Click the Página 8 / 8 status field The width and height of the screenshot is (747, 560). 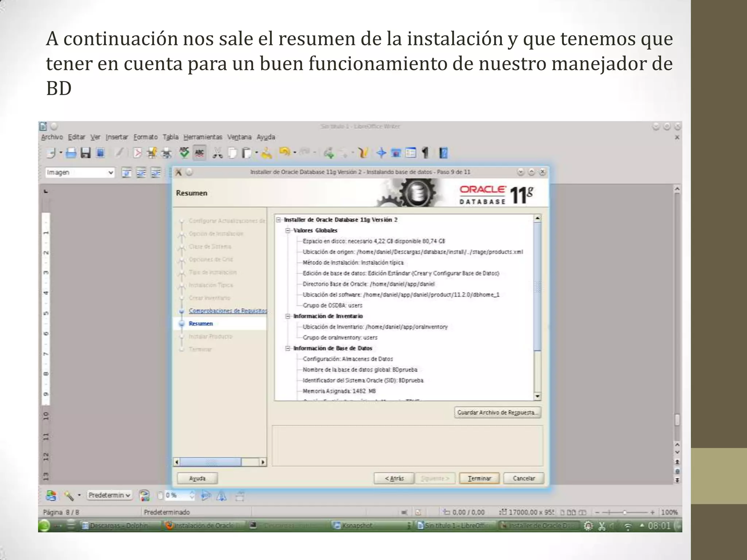point(61,513)
